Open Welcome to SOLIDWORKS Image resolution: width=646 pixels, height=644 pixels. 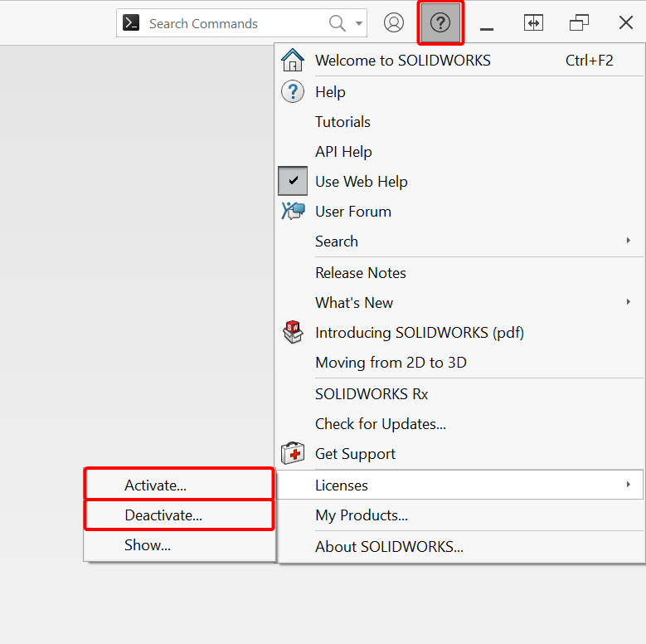click(x=459, y=61)
